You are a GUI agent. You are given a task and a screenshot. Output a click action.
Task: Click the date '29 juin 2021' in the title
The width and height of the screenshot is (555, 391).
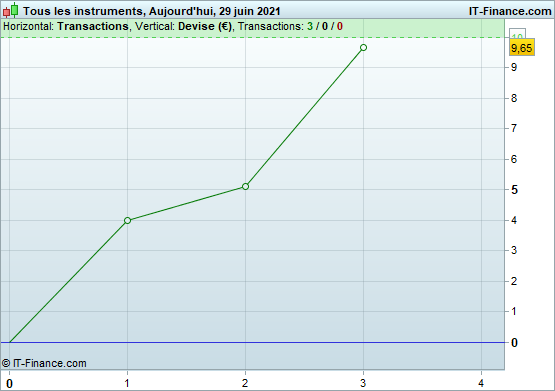point(250,11)
